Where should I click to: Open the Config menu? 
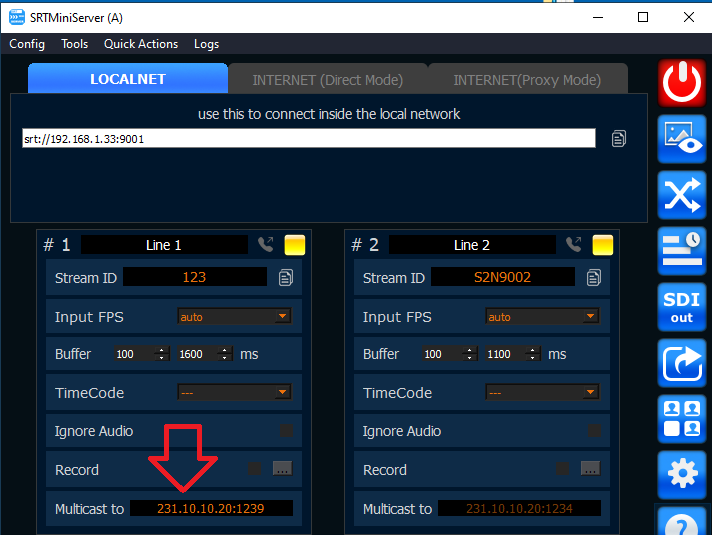point(27,44)
